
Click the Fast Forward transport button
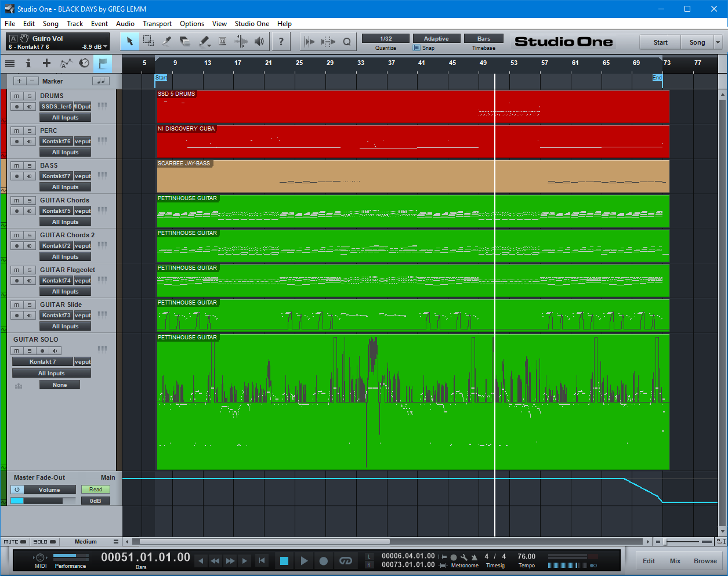click(230, 561)
